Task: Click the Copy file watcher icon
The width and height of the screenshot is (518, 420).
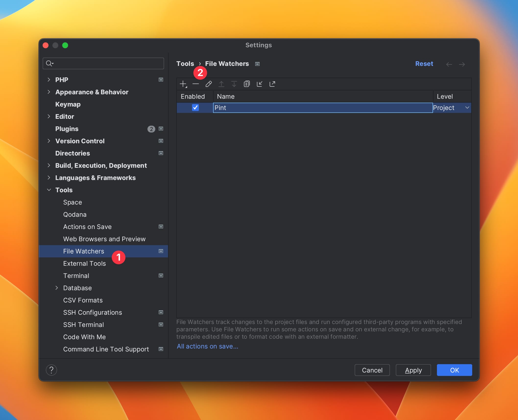Action: (x=247, y=84)
